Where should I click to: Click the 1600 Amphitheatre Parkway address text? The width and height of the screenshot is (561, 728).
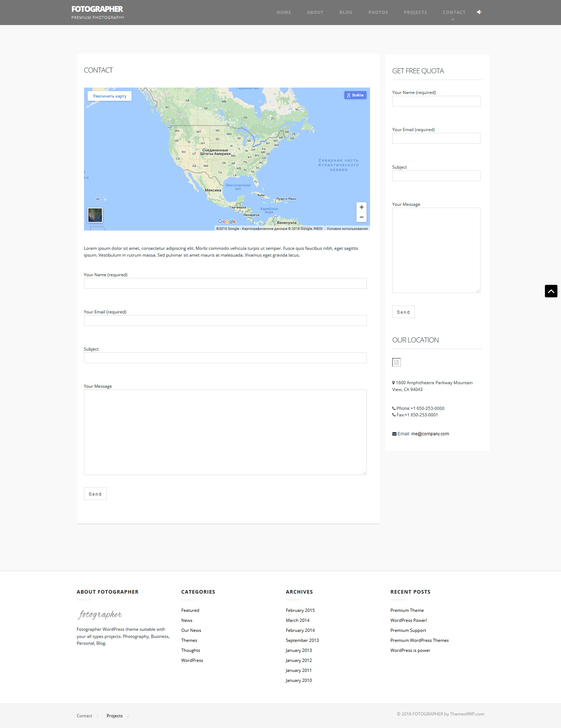tap(433, 386)
